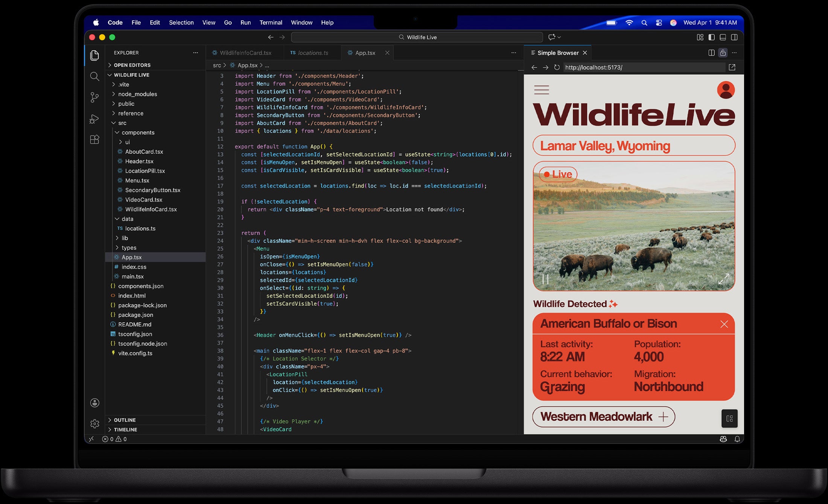The height and width of the screenshot is (504, 828).
Task: Pause the live bison video
Action: [x=545, y=279]
